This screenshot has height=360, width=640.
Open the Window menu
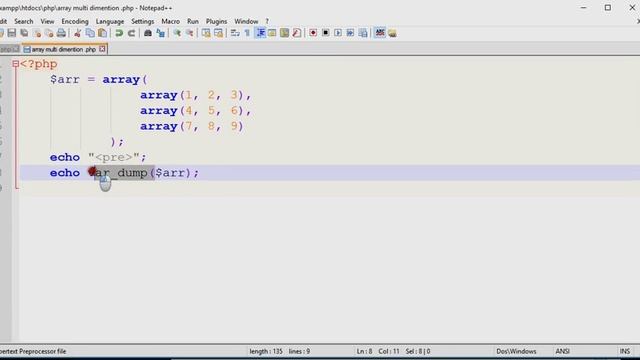point(246,21)
